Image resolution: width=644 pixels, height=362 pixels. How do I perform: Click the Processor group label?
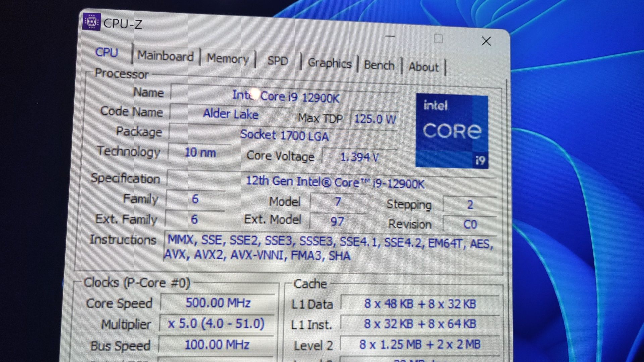pos(121,73)
